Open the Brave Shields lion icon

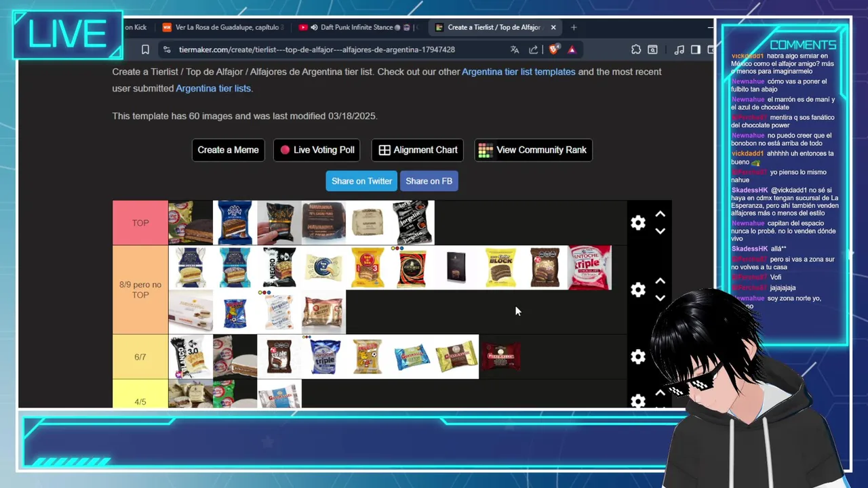point(553,49)
